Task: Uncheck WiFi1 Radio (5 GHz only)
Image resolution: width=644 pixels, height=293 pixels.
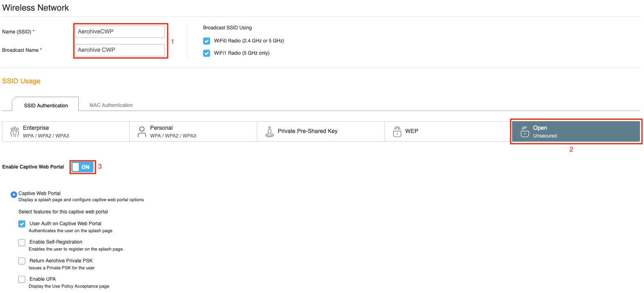Action: [x=207, y=53]
